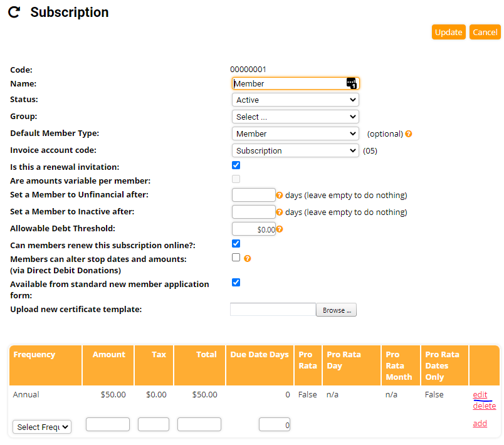The height and width of the screenshot is (445, 504).
Task: Expand the Group selection dropdown
Action: pyautogui.click(x=295, y=117)
